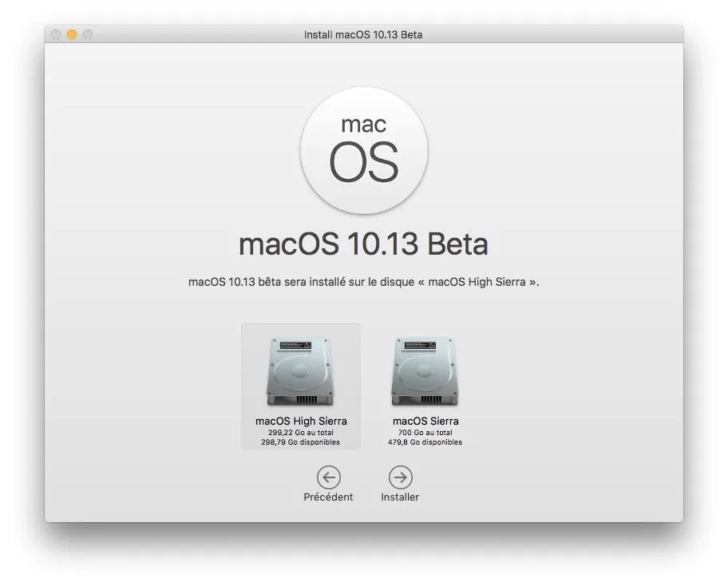Click "700 Go au total" text
Image resolution: width=728 pixels, height=586 pixels.
[x=425, y=432]
